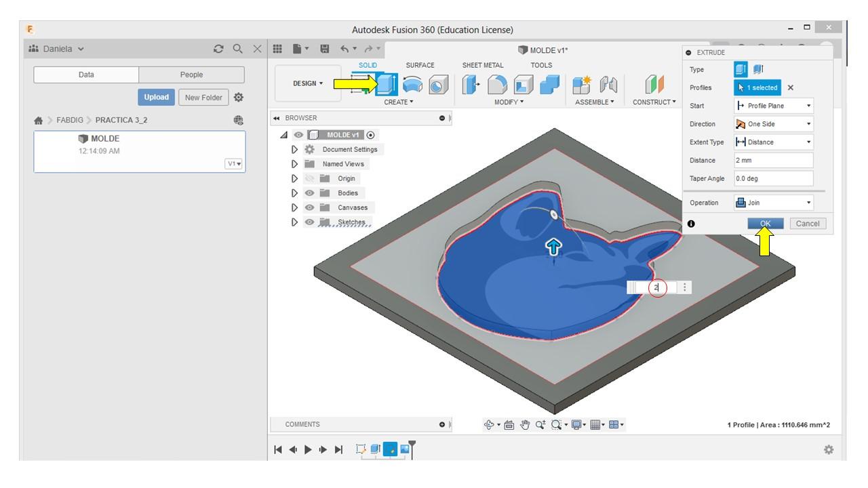Click the Redo arrow icon
This screenshot has width=868, height=488.
(368, 49)
